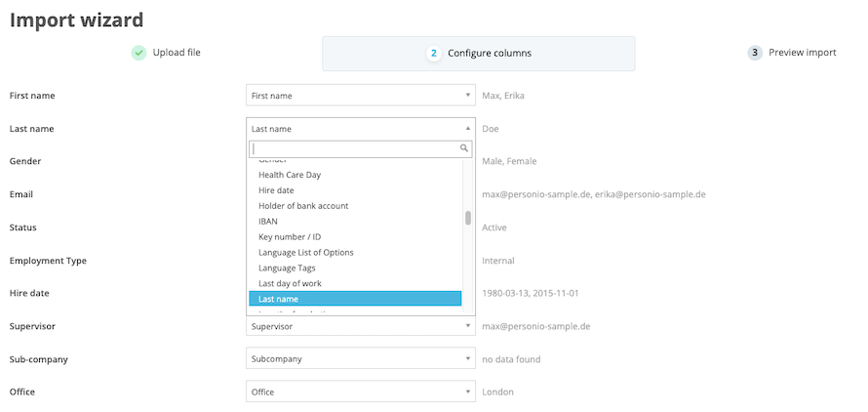
Task: Expand the Subcompany dropdown
Action: (x=360, y=359)
